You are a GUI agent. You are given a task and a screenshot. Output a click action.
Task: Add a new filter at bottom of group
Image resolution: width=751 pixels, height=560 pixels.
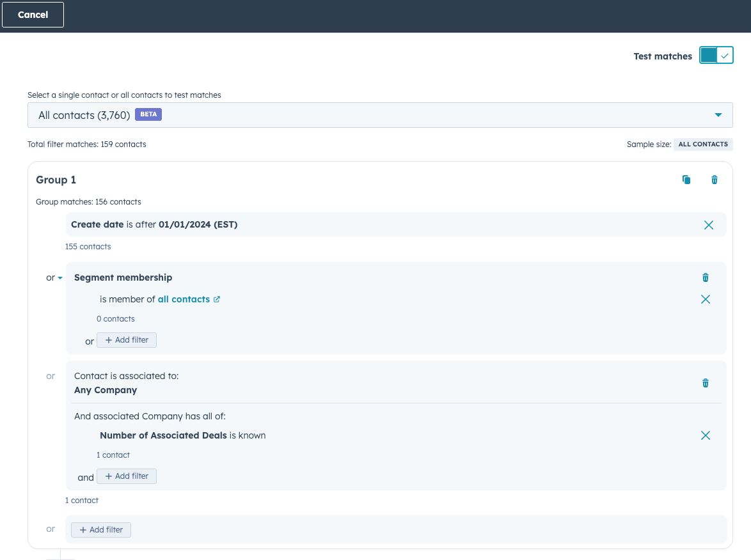coord(101,530)
